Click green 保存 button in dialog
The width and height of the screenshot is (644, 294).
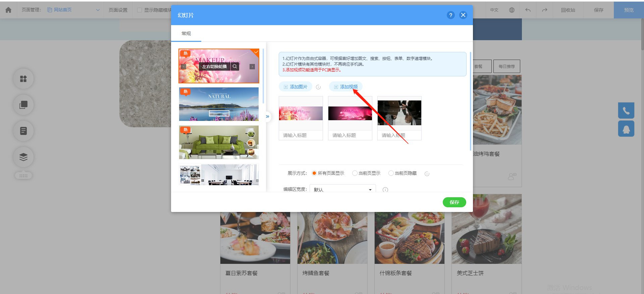[x=454, y=202]
